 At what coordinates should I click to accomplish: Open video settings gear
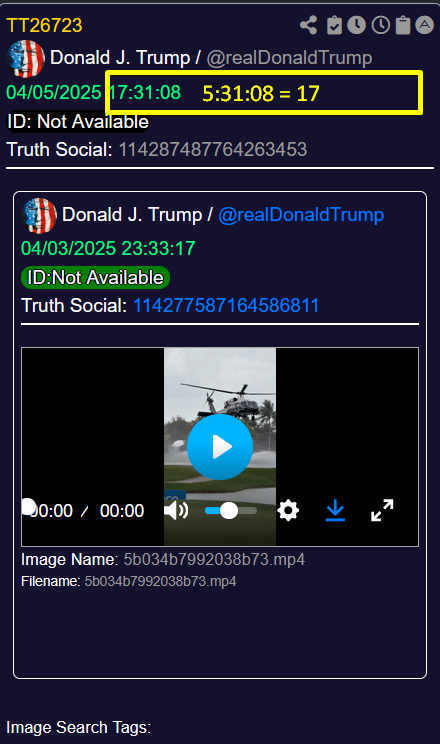(288, 511)
